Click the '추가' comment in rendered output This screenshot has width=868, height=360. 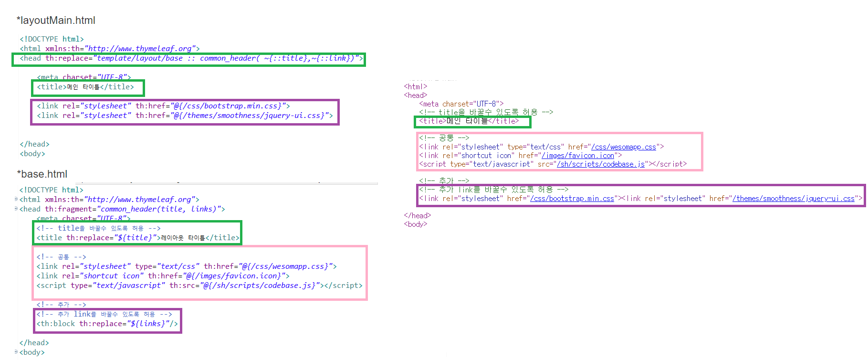pos(444,181)
